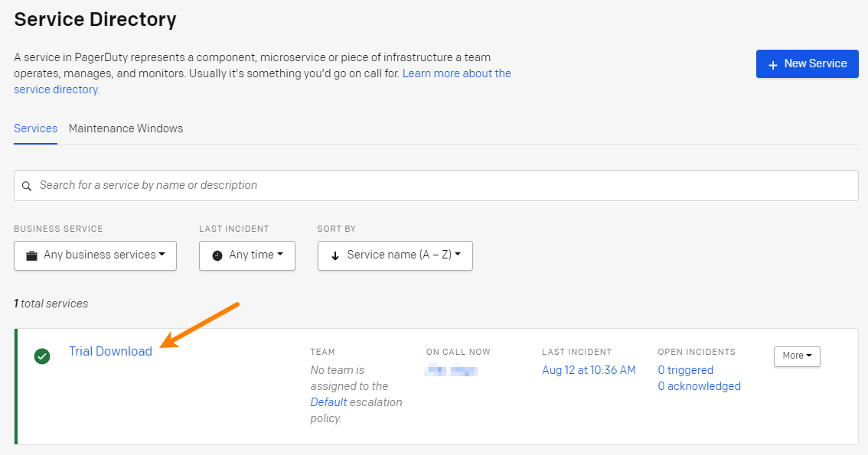Open the Services tab

(x=35, y=128)
